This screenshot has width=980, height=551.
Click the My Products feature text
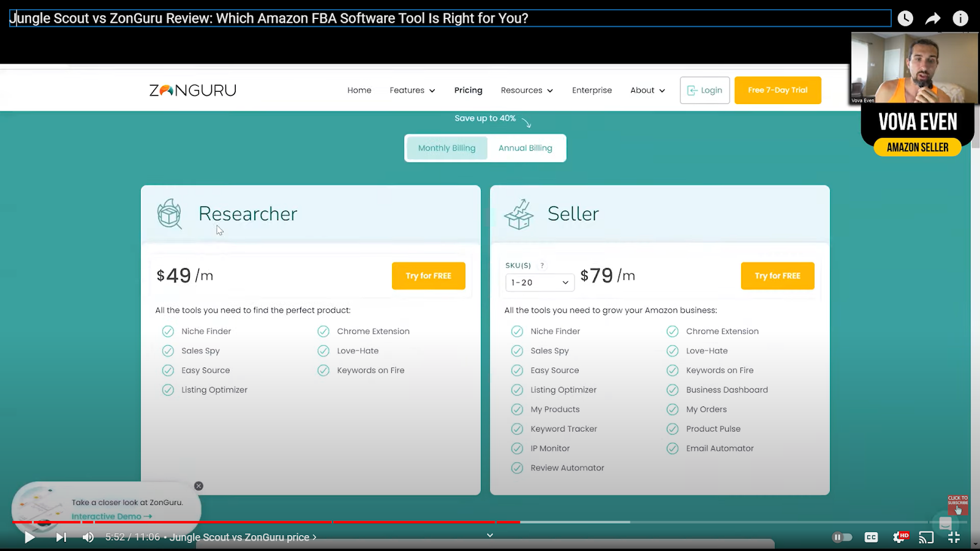coord(555,410)
